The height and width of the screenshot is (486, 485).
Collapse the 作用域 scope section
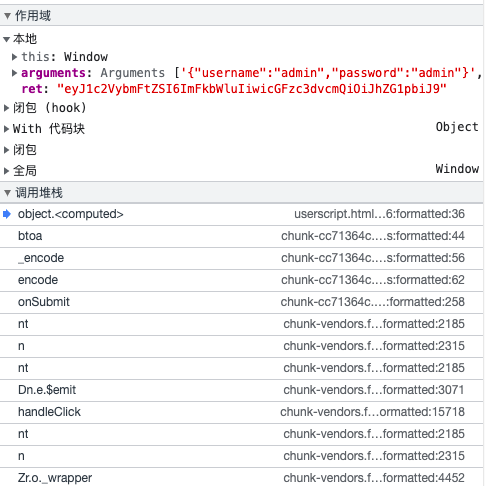pyautogui.click(x=7, y=16)
